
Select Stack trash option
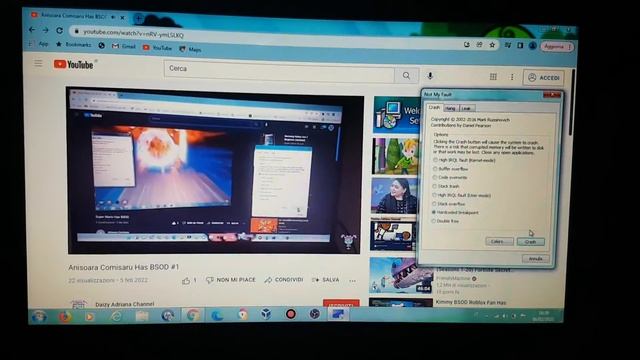coord(446,187)
